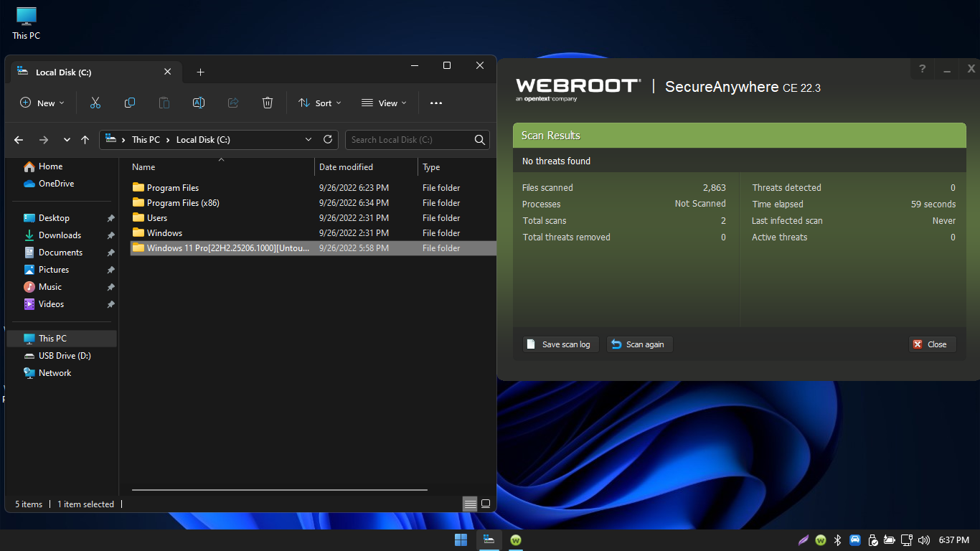Expand the New dropdown menu

pyautogui.click(x=42, y=103)
